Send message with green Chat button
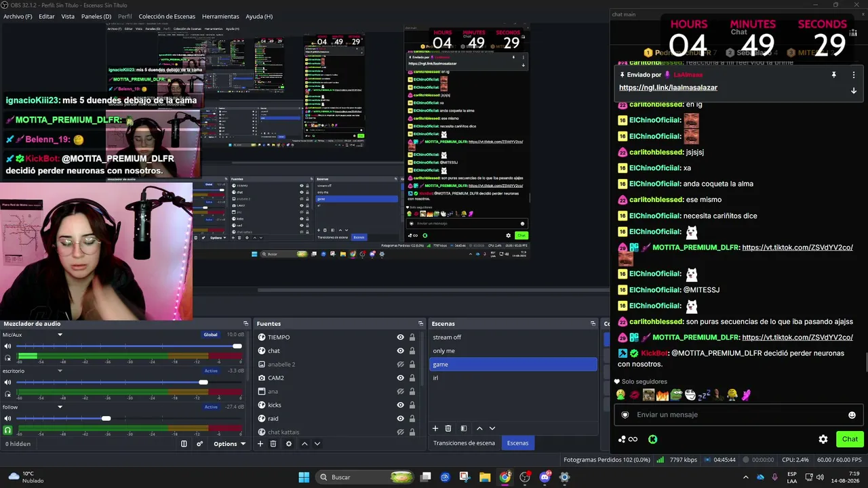This screenshot has height=488, width=868. click(x=850, y=439)
